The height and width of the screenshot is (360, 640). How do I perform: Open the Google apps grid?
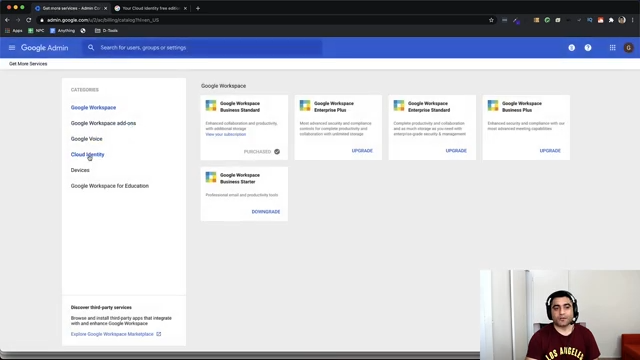pos(612,48)
